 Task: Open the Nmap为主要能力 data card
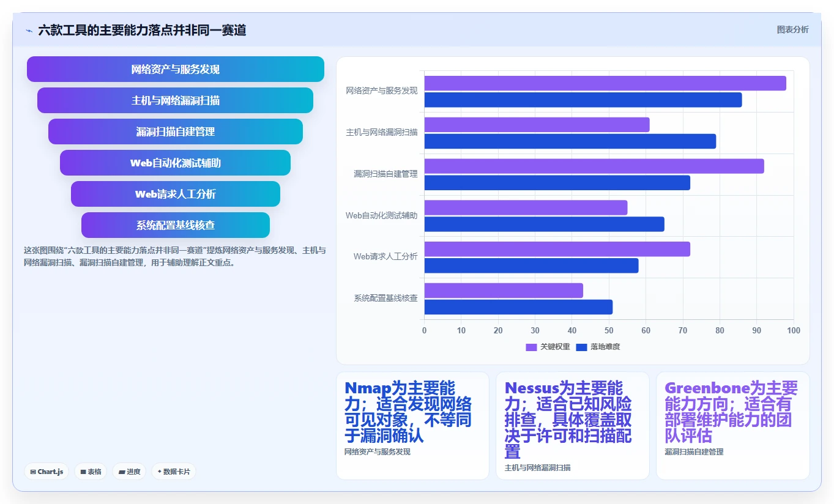coord(412,426)
